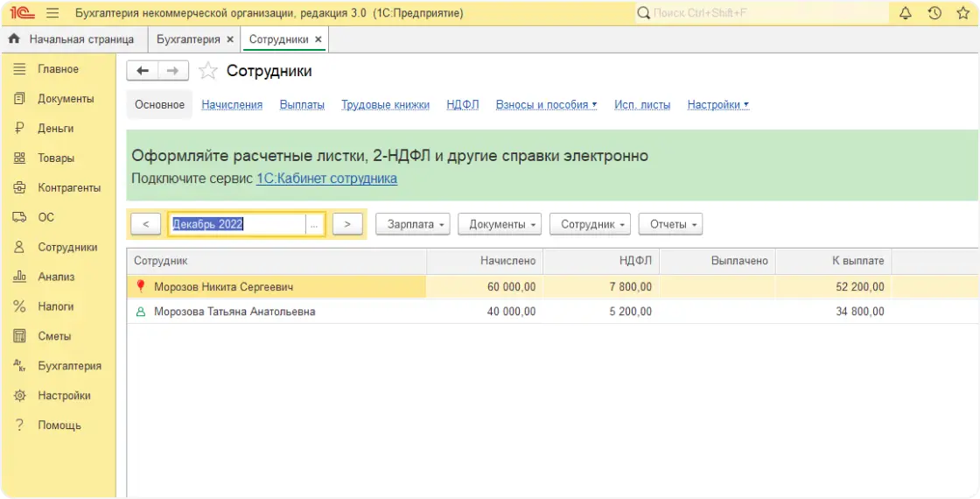Open the hamburger main menu
The image size is (980, 499).
click(x=52, y=13)
